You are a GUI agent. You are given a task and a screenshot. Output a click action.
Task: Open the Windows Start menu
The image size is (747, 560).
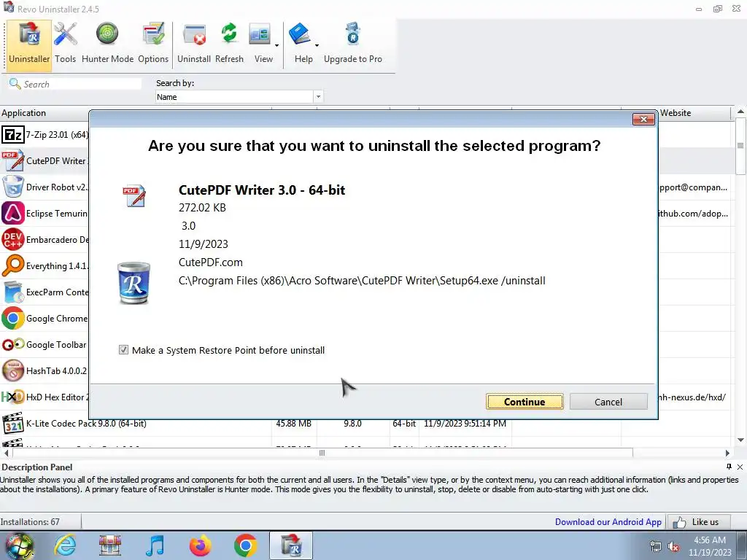(x=20, y=545)
